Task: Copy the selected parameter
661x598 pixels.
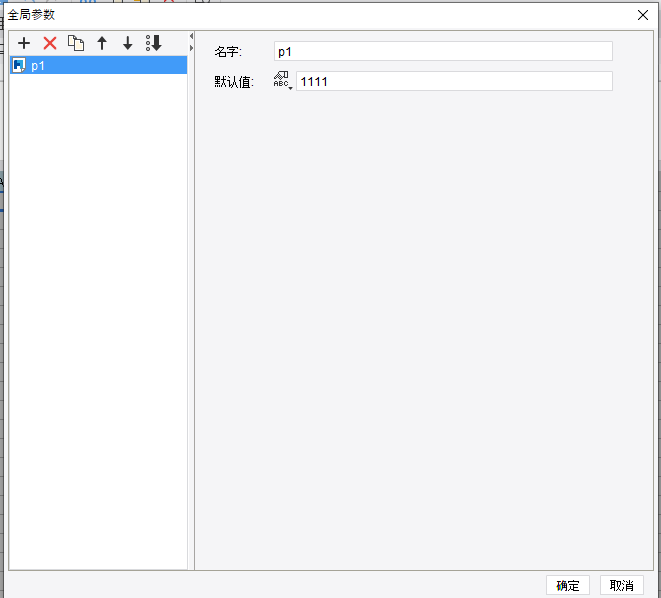Action: [76, 43]
